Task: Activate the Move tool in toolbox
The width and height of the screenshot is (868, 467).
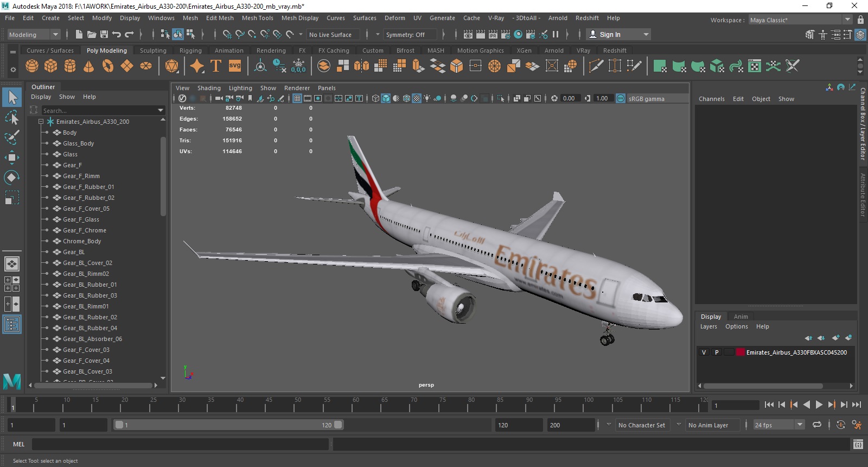Action: [12, 157]
